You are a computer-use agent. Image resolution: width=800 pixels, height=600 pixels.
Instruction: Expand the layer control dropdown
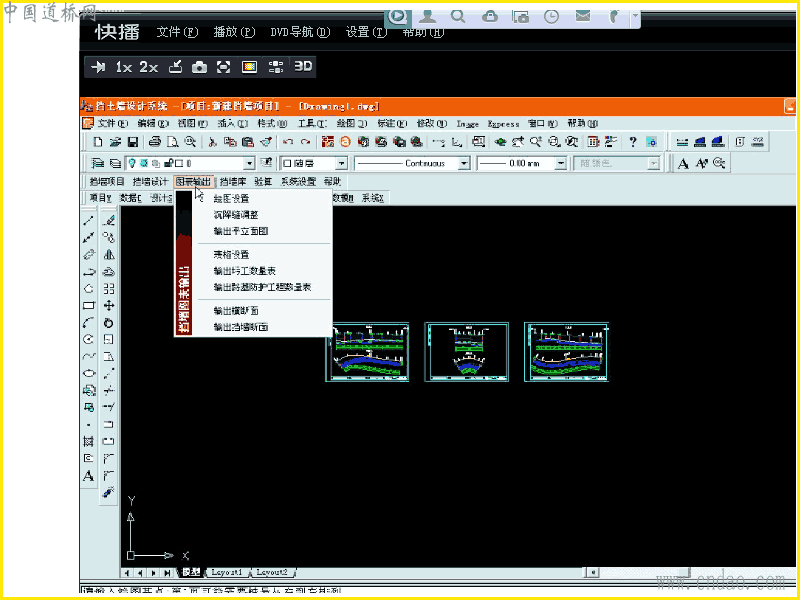[248, 163]
